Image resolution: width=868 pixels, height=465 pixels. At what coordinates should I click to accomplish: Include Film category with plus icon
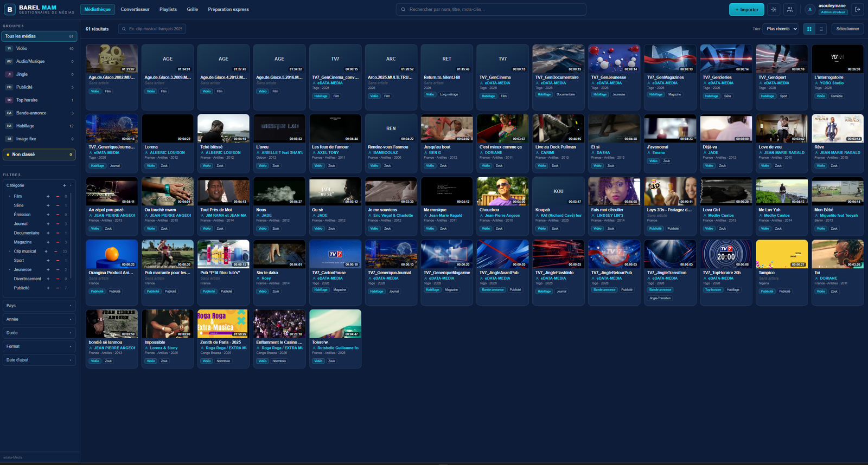pyautogui.click(x=48, y=196)
